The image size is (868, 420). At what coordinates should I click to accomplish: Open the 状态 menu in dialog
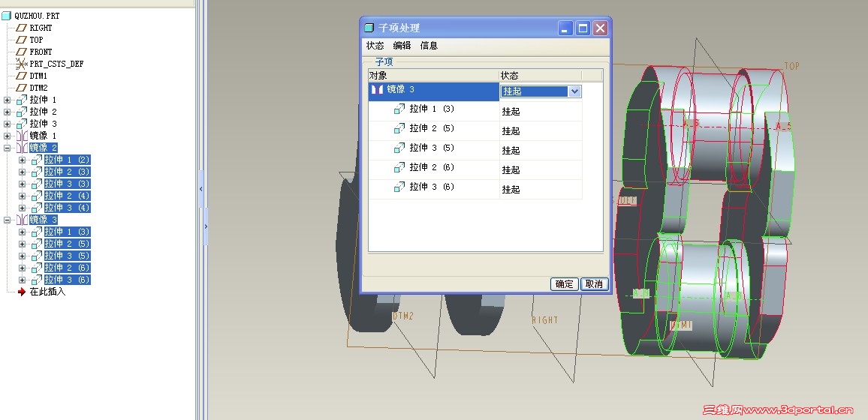point(375,46)
